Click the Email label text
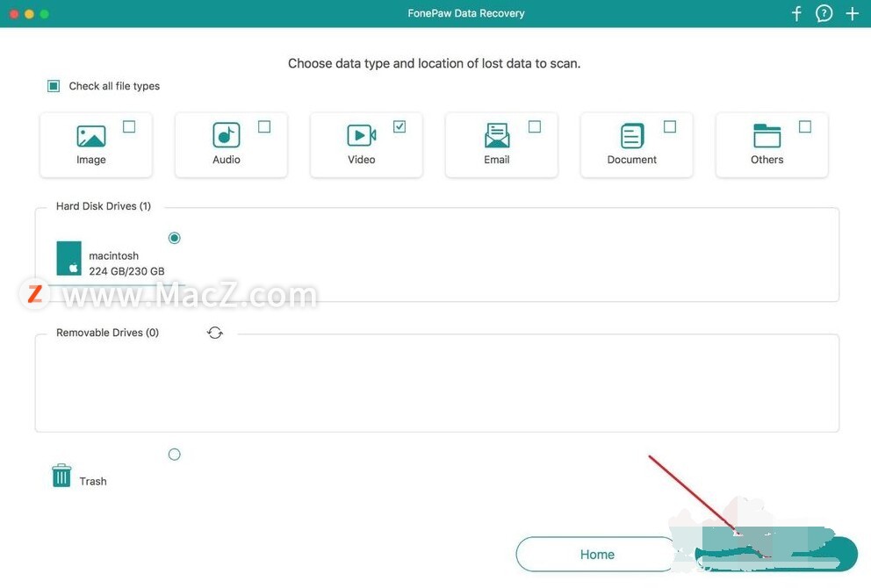Screen dimensions: 871x588 click(497, 160)
